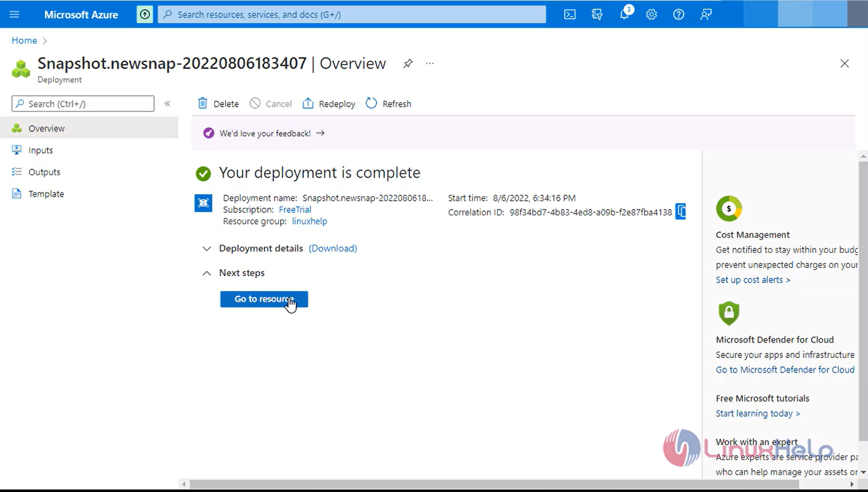Click the green upgrade arrow icon
The image size is (868, 492).
click(x=144, y=14)
